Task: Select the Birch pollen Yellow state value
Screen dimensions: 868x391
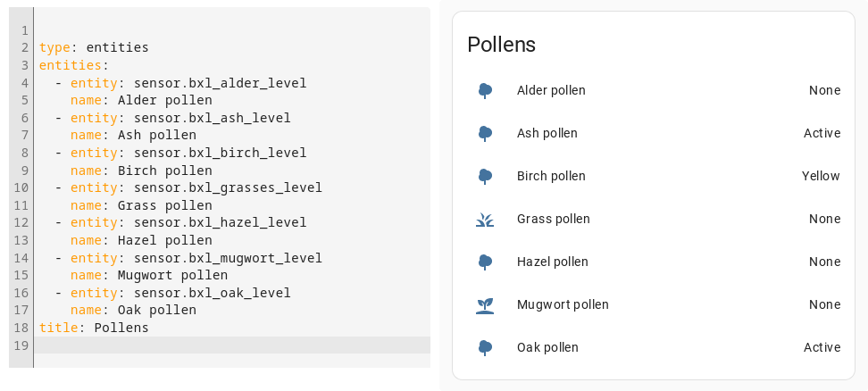Action: pos(821,177)
